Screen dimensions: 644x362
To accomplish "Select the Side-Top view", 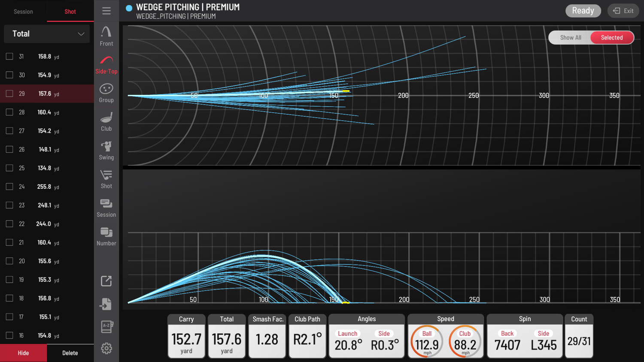I will pyautogui.click(x=106, y=65).
